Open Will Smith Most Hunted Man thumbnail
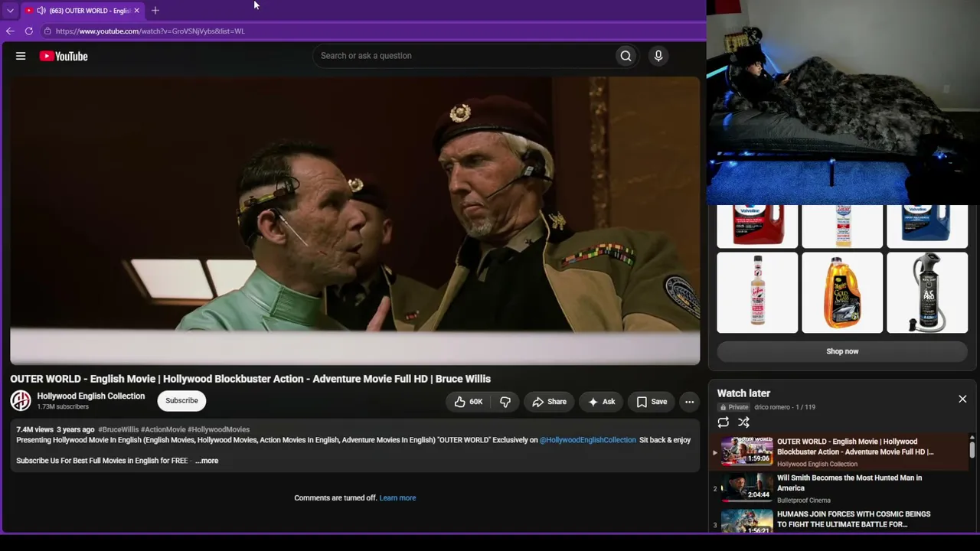Screen dimensions: 980x551 coord(747,487)
